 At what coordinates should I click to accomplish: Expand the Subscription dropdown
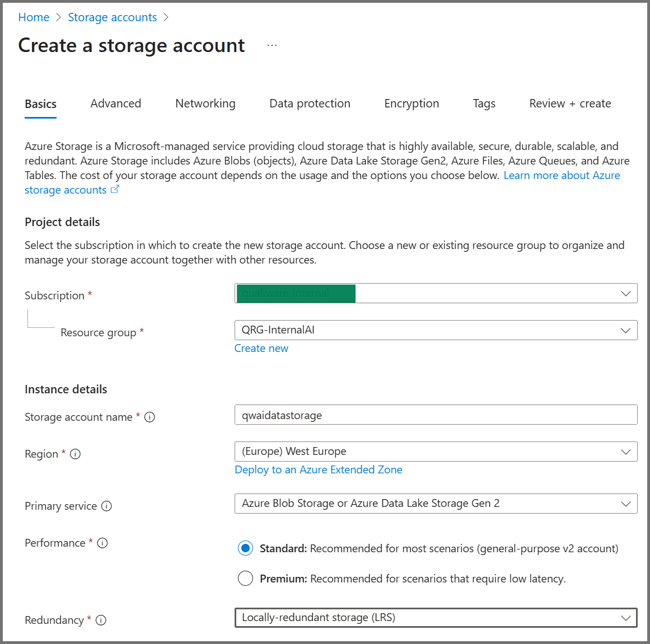click(436, 293)
